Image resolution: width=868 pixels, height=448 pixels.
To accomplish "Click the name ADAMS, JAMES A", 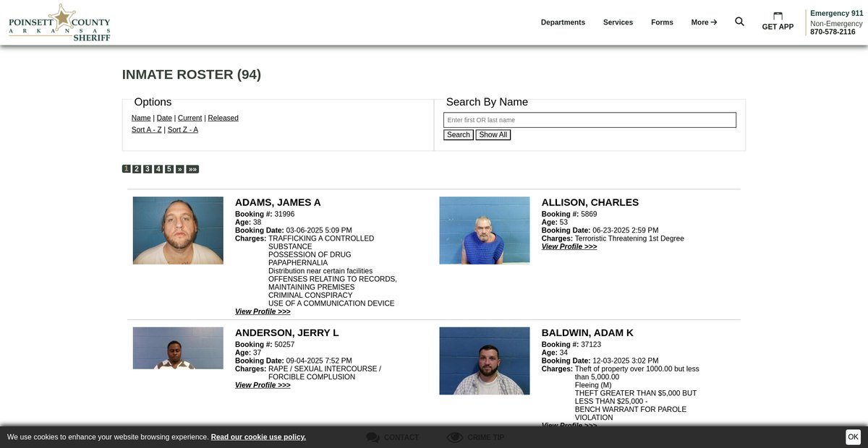I will (x=278, y=203).
